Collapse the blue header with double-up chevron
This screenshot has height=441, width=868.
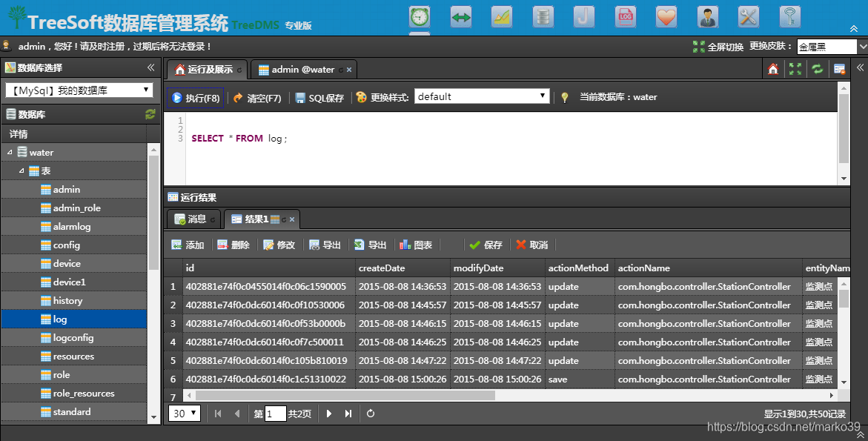click(x=854, y=29)
